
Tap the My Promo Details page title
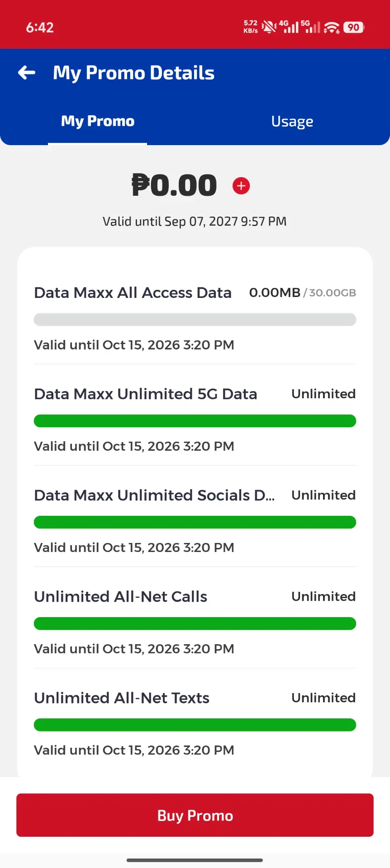click(x=133, y=73)
